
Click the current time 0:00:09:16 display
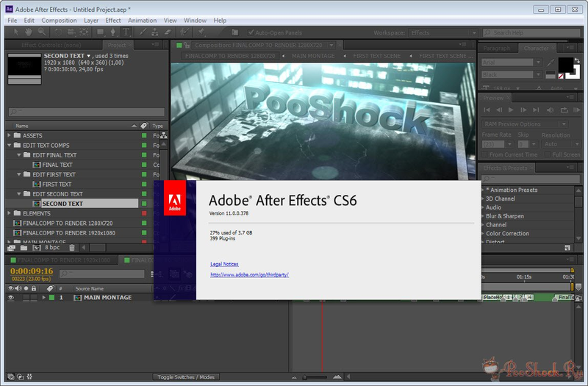(x=32, y=271)
